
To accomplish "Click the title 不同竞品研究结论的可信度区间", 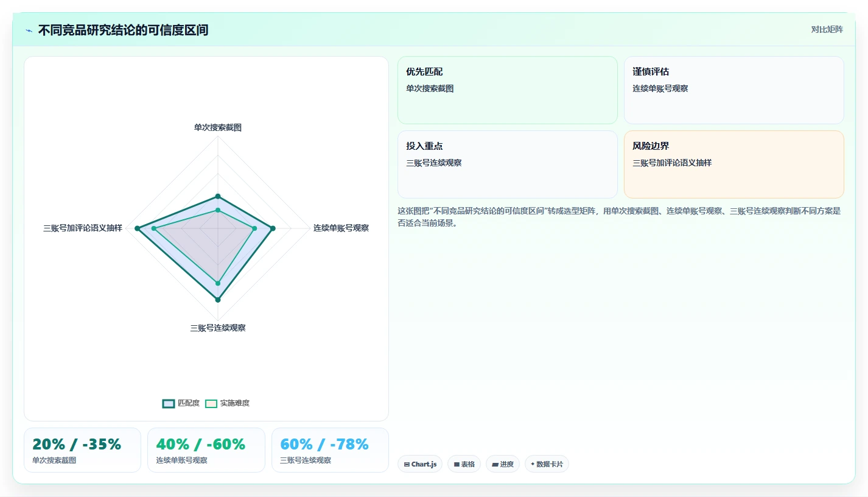I will click(x=123, y=30).
